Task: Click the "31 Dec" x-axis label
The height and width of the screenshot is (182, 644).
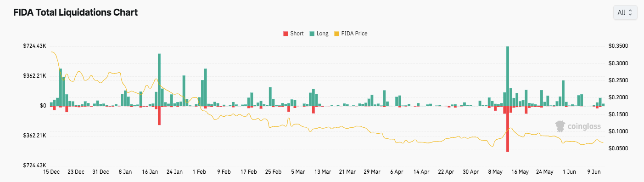Action: pos(101,172)
